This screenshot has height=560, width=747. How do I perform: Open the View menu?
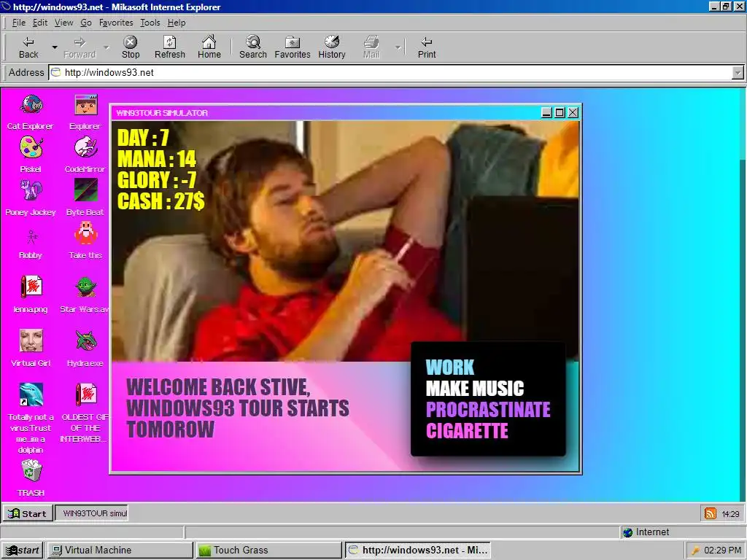pos(64,23)
